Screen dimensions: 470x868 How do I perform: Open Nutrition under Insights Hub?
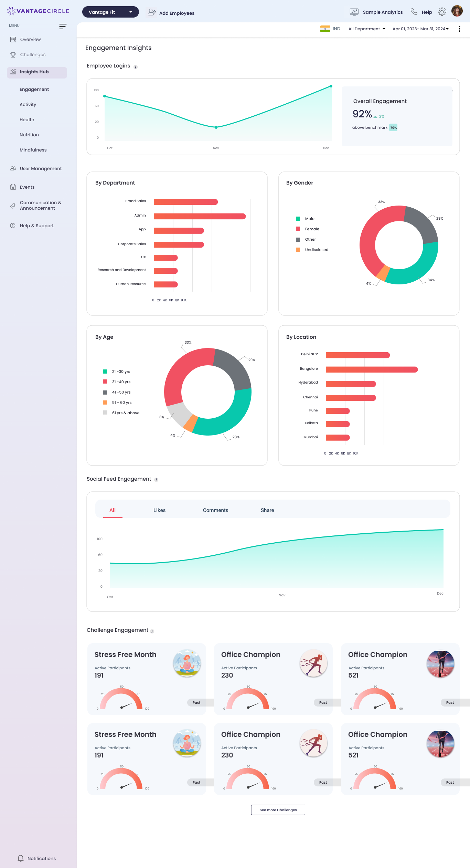point(29,135)
